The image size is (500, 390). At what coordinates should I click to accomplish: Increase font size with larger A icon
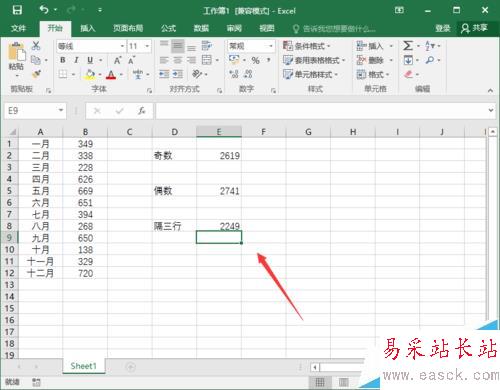pyautogui.click(x=117, y=60)
